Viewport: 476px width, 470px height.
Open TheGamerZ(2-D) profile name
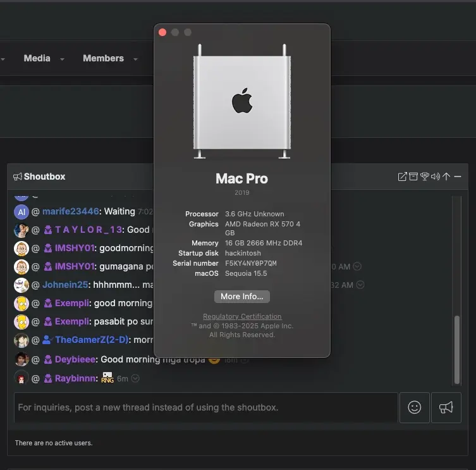click(x=92, y=340)
